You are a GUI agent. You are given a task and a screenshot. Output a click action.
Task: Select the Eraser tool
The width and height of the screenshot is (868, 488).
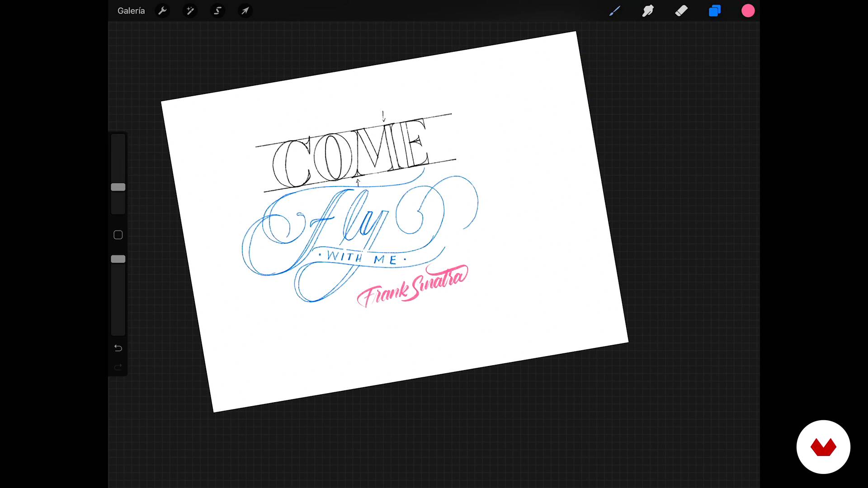[x=681, y=11]
